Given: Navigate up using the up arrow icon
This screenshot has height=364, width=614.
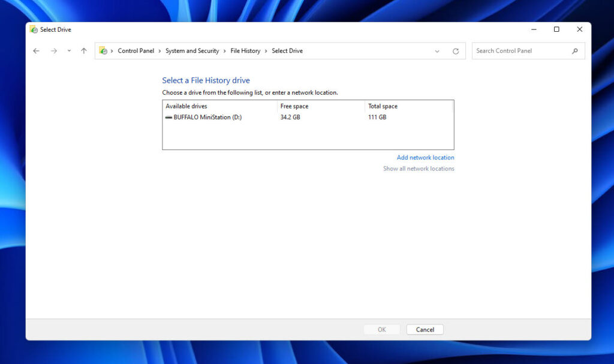Looking at the screenshot, I should 83,51.
